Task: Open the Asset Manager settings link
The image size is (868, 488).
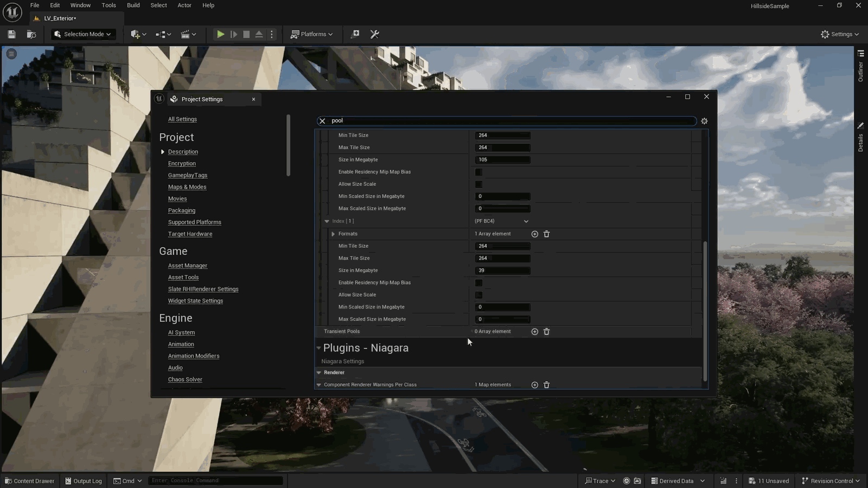Action: 188,266
